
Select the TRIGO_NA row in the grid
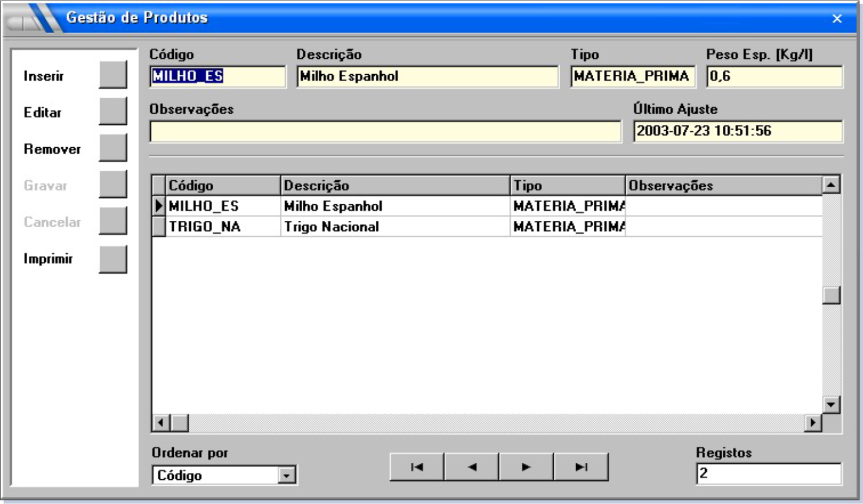click(x=204, y=227)
